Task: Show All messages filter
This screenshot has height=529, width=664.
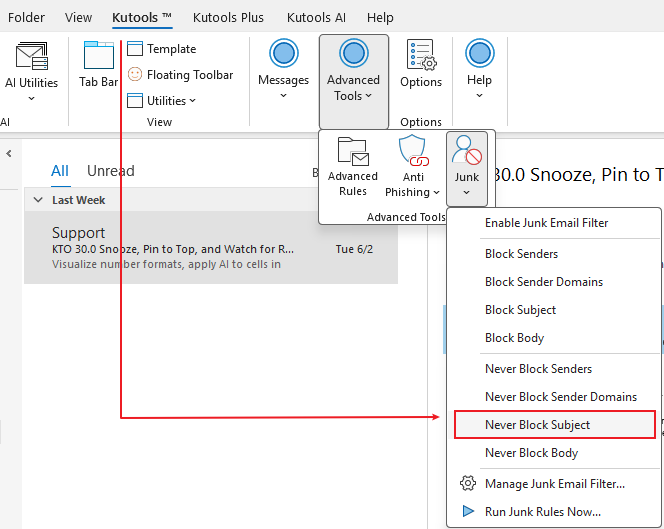Action: click(60, 171)
